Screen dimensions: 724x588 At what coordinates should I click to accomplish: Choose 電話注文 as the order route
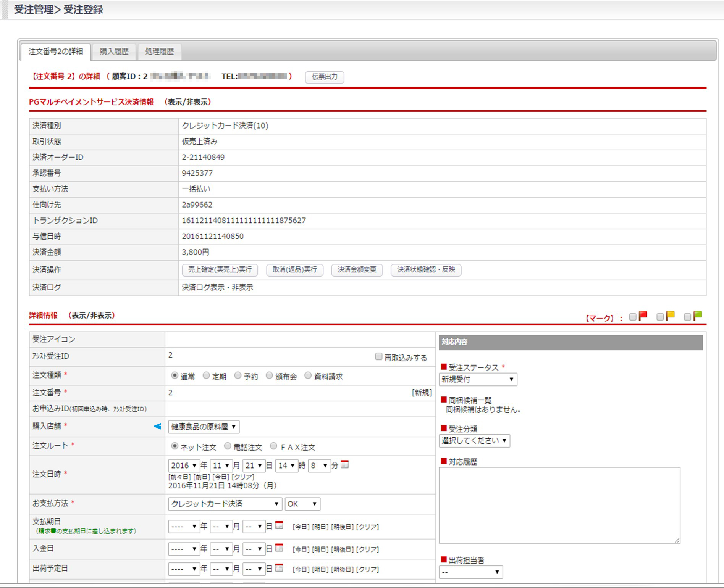point(228,446)
